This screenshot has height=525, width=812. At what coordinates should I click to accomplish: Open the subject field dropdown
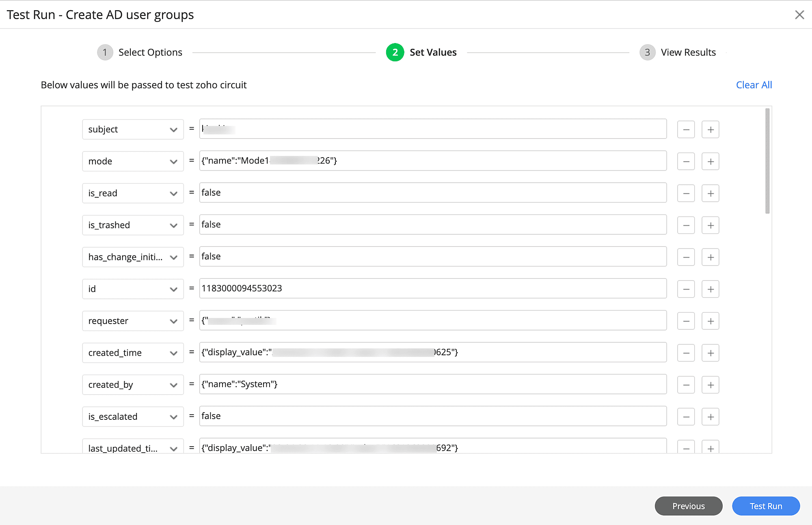coord(133,130)
